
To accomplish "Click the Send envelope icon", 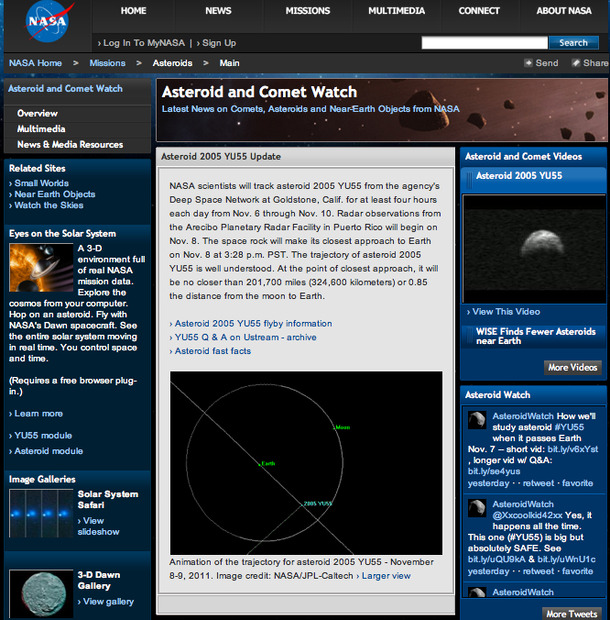I will [x=528, y=63].
